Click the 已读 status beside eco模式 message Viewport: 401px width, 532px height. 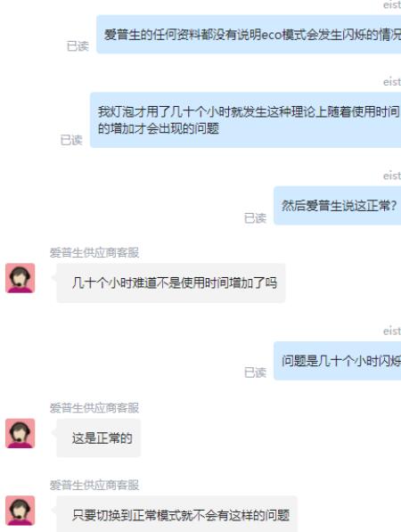coord(78,46)
